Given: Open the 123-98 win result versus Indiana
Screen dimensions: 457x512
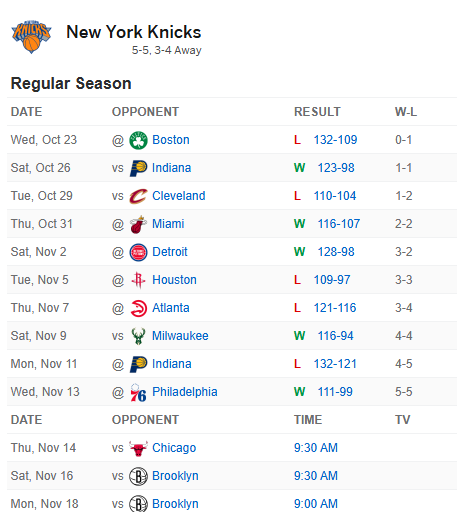Looking at the screenshot, I should [x=336, y=168].
